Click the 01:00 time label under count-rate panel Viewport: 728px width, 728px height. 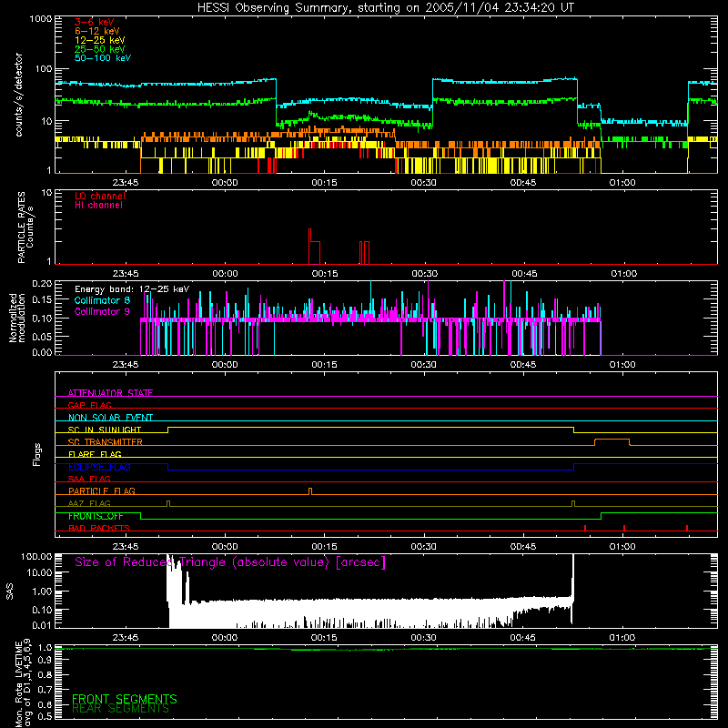[x=622, y=183]
